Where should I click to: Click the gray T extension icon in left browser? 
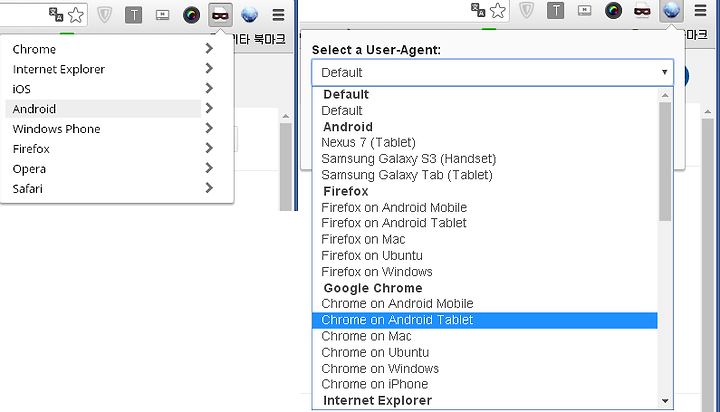134,15
